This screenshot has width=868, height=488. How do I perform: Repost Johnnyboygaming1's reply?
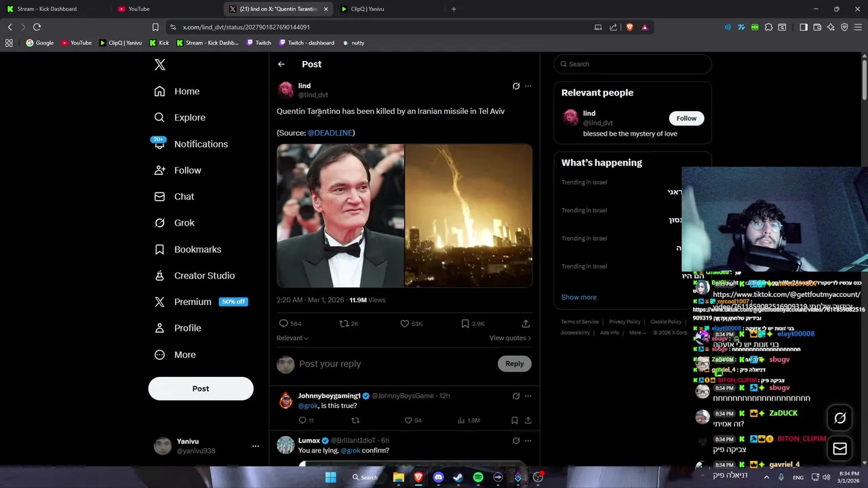(355, 421)
